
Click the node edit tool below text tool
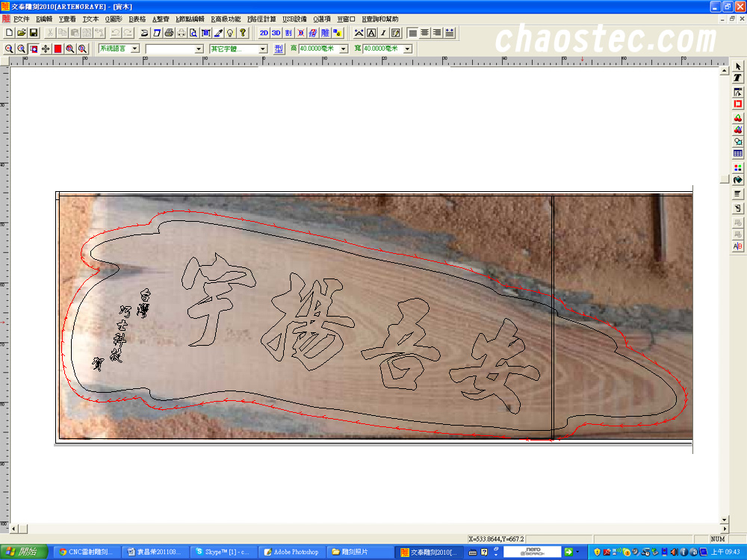pos(738,92)
